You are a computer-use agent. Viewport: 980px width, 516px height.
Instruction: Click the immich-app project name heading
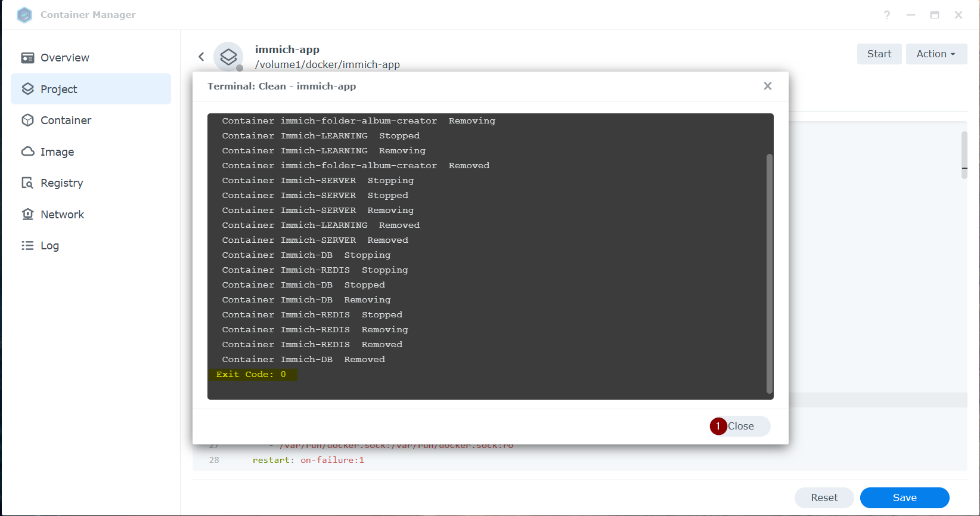tap(287, 50)
